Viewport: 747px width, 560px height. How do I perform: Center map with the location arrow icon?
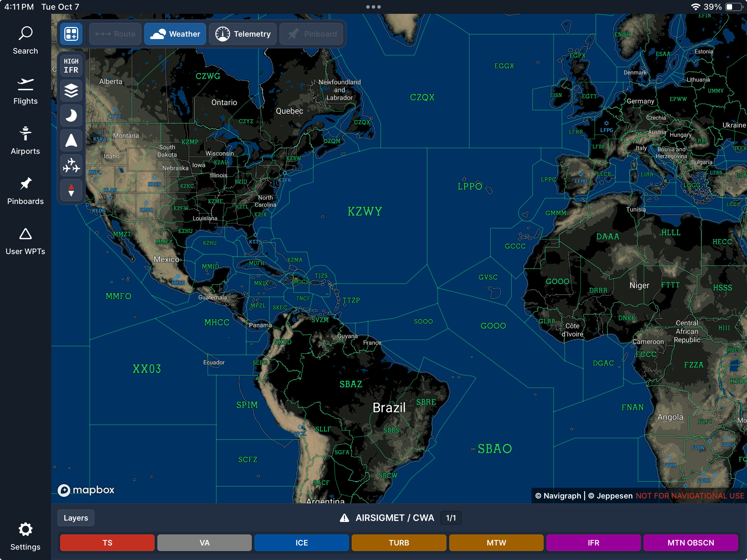(x=71, y=140)
